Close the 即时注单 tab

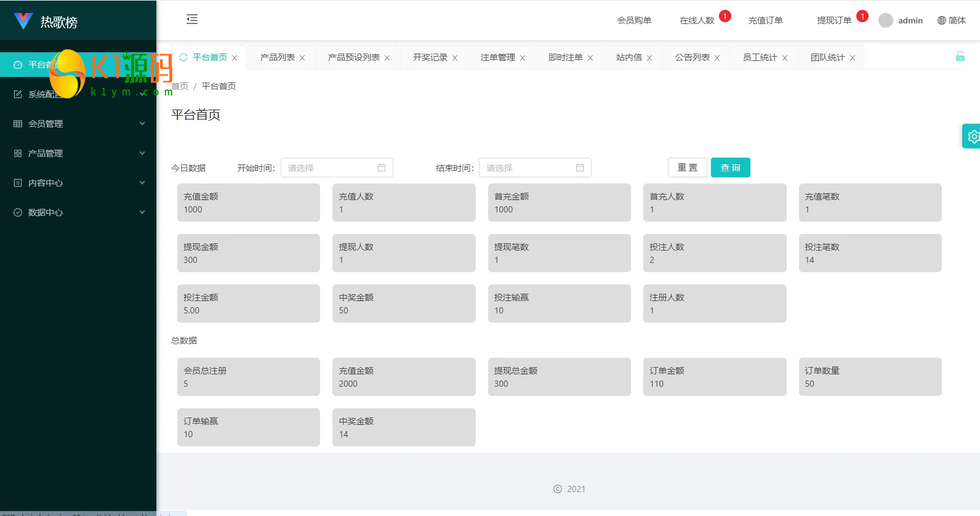(590, 58)
